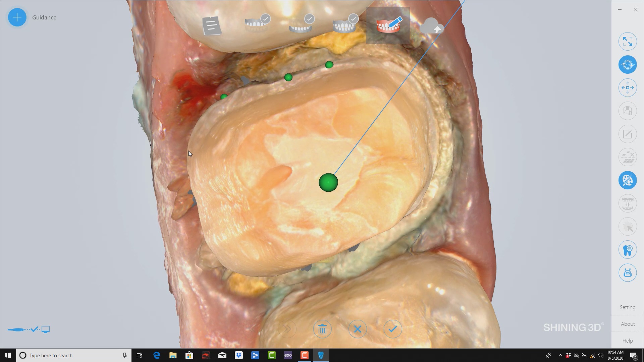Click the move and fit view icon
The image size is (644, 362).
pyautogui.click(x=627, y=88)
